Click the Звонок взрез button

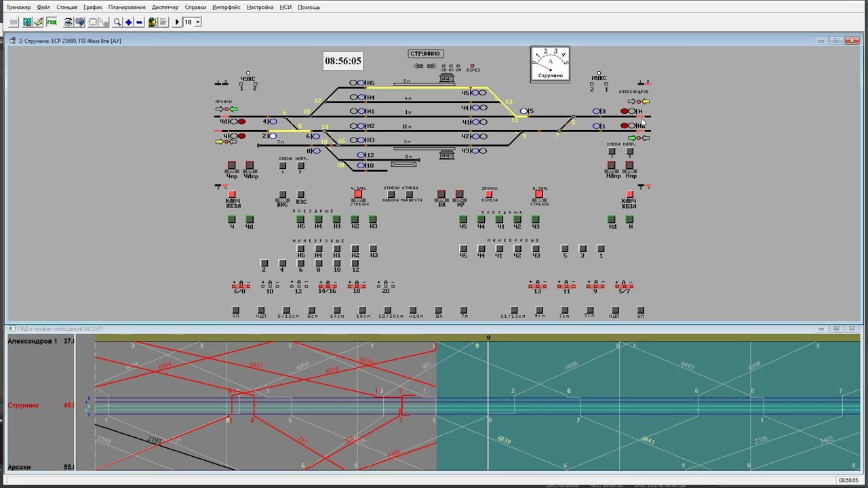[488, 195]
